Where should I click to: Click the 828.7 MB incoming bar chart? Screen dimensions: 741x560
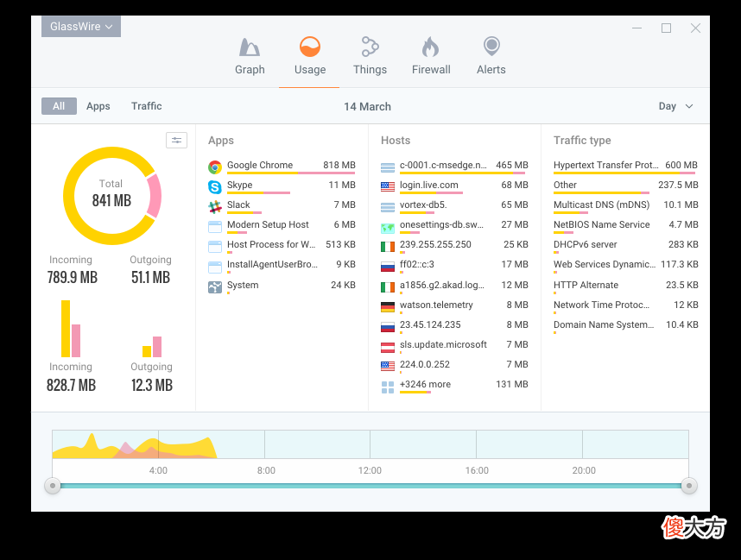[71, 329]
